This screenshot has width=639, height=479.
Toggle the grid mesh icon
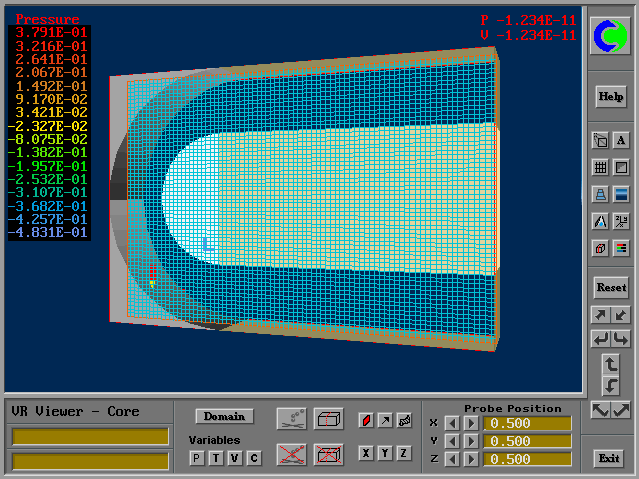coord(600,168)
